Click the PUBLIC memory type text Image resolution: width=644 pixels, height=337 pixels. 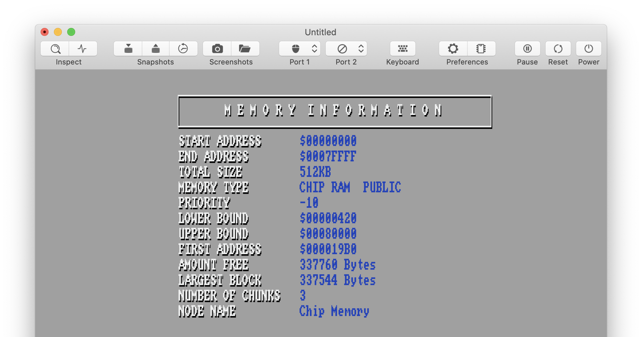pyautogui.click(x=382, y=187)
